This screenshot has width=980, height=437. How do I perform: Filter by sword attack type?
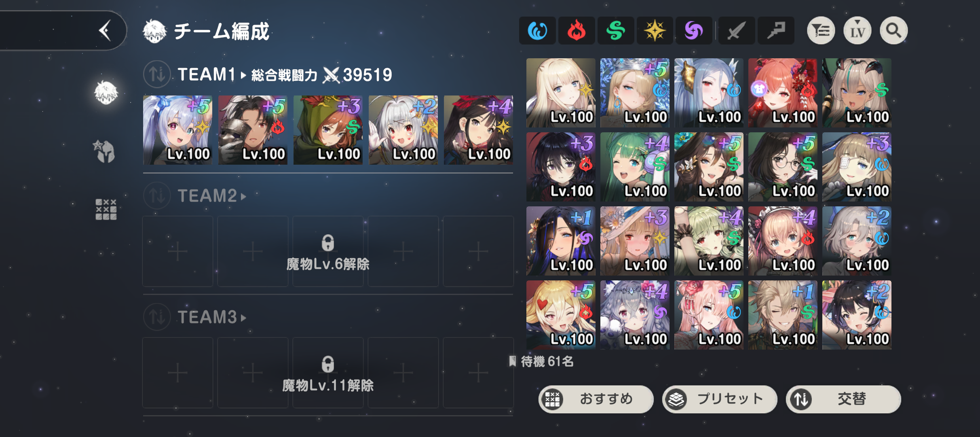pyautogui.click(x=737, y=31)
